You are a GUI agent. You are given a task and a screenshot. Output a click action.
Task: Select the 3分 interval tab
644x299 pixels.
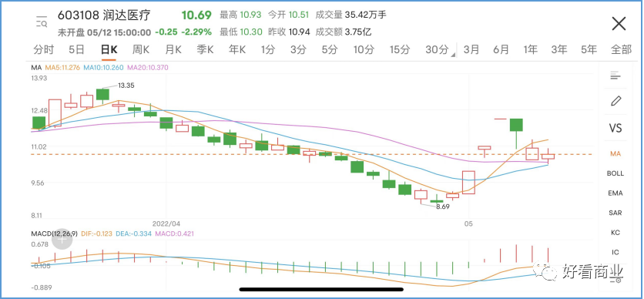(x=299, y=50)
